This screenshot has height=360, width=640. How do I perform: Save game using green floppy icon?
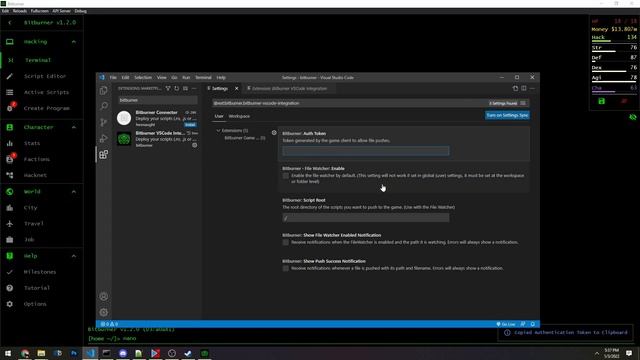(602, 101)
